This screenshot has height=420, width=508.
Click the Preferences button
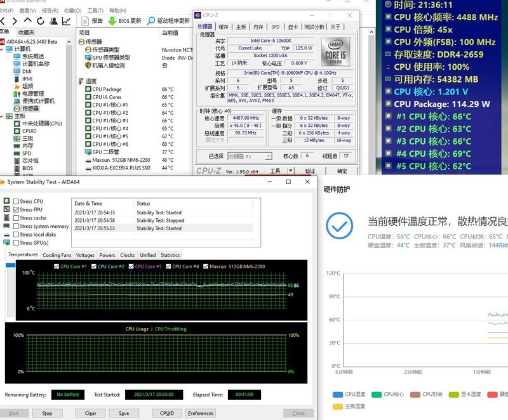201,413
